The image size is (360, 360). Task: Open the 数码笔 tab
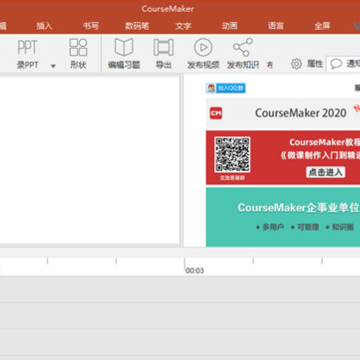click(137, 26)
